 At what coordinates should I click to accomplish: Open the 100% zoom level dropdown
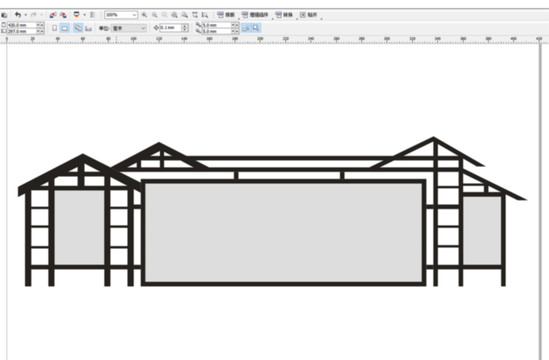121,15
